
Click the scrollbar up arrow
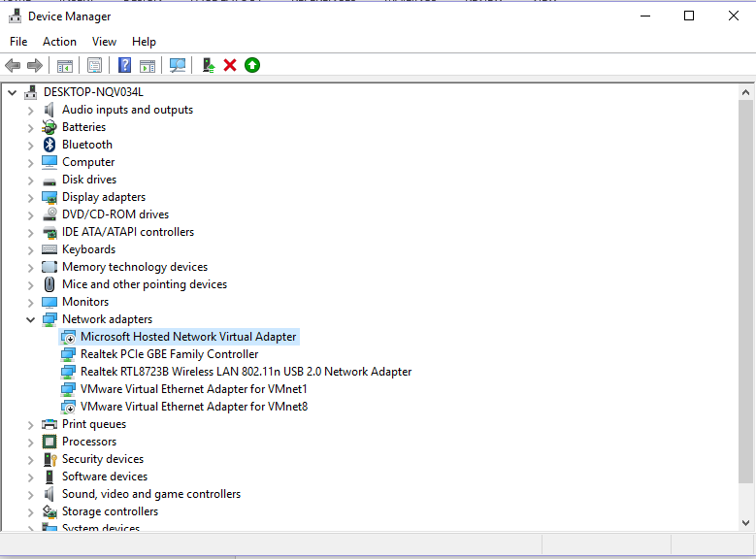tap(745, 92)
